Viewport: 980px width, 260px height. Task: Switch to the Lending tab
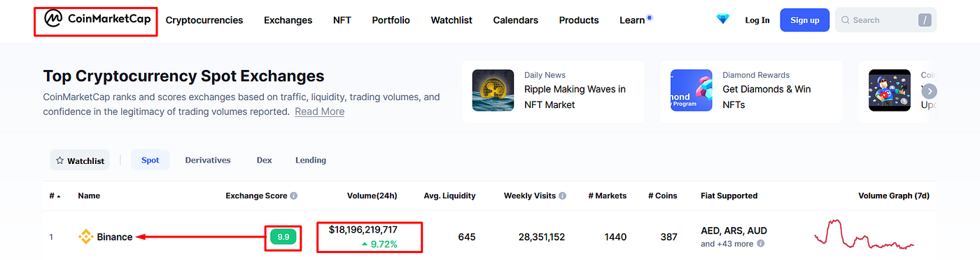click(311, 160)
